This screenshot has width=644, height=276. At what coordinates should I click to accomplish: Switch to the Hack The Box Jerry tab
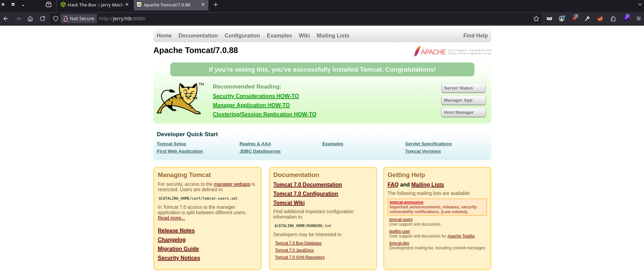(95, 5)
